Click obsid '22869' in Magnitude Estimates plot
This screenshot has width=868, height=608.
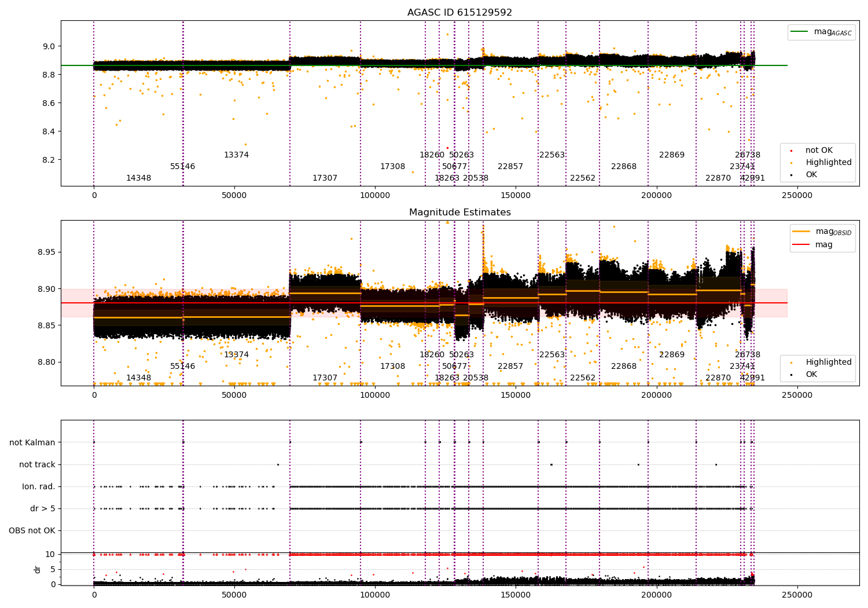point(672,355)
